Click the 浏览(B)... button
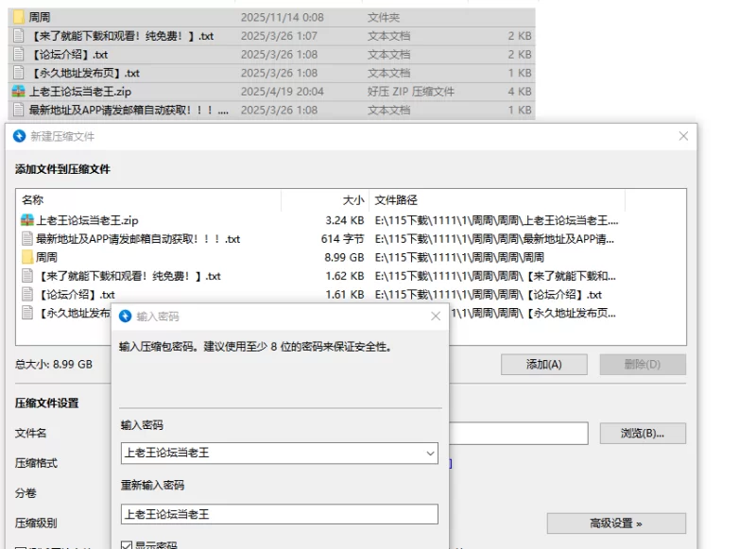This screenshot has height=549, width=756. coord(643,433)
